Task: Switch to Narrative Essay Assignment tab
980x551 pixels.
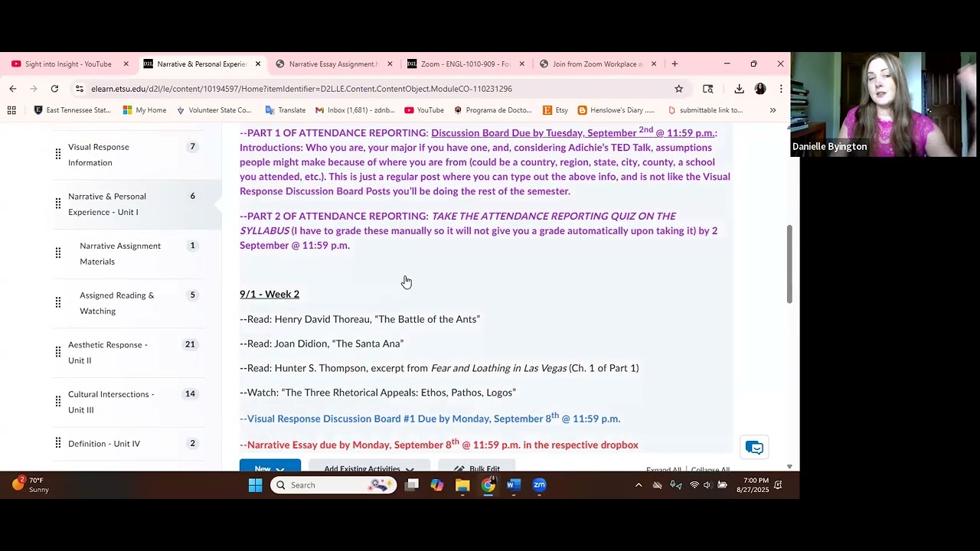Action: pyautogui.click(x=333, y=64)
